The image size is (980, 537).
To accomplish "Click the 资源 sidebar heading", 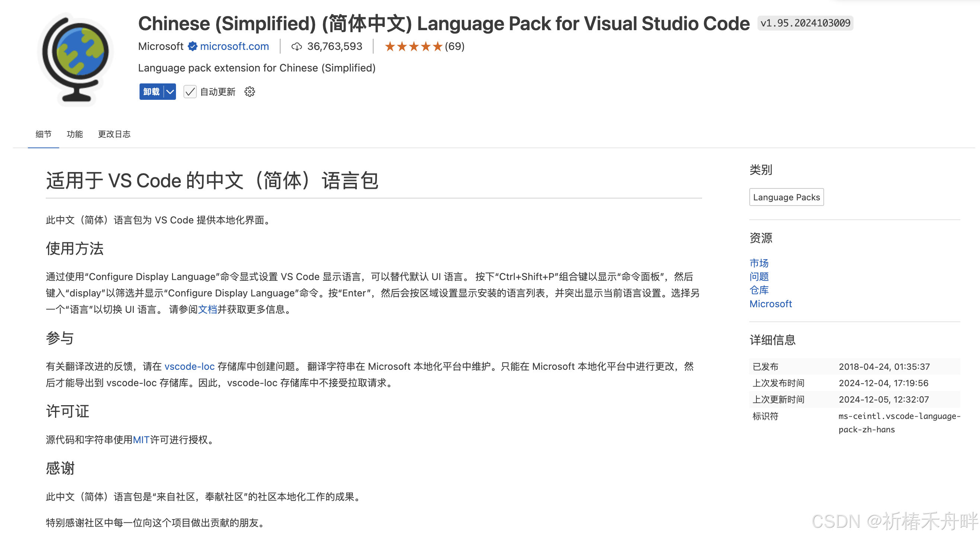I will pos(761,238).
